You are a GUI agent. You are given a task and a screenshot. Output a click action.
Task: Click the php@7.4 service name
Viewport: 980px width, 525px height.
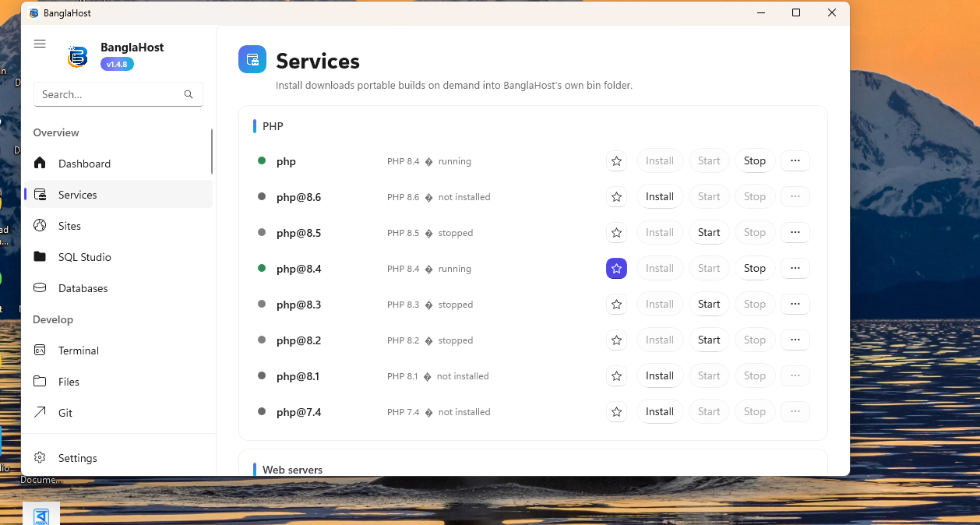point(298,412)
